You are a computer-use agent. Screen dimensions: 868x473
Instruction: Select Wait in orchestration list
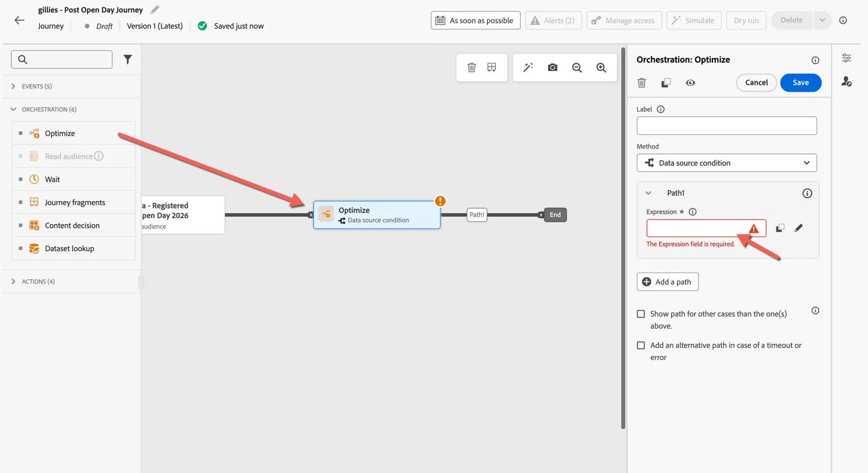(73, 179)
